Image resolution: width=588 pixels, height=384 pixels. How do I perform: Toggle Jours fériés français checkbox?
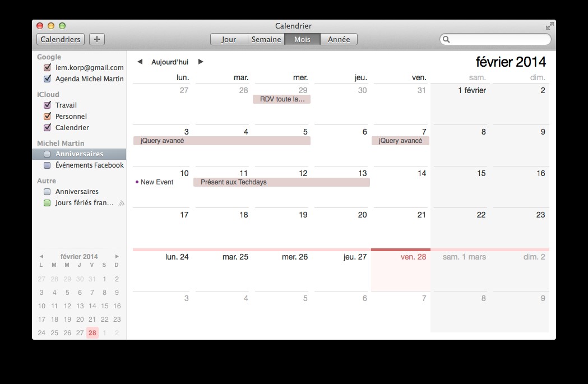click(47, 203)
